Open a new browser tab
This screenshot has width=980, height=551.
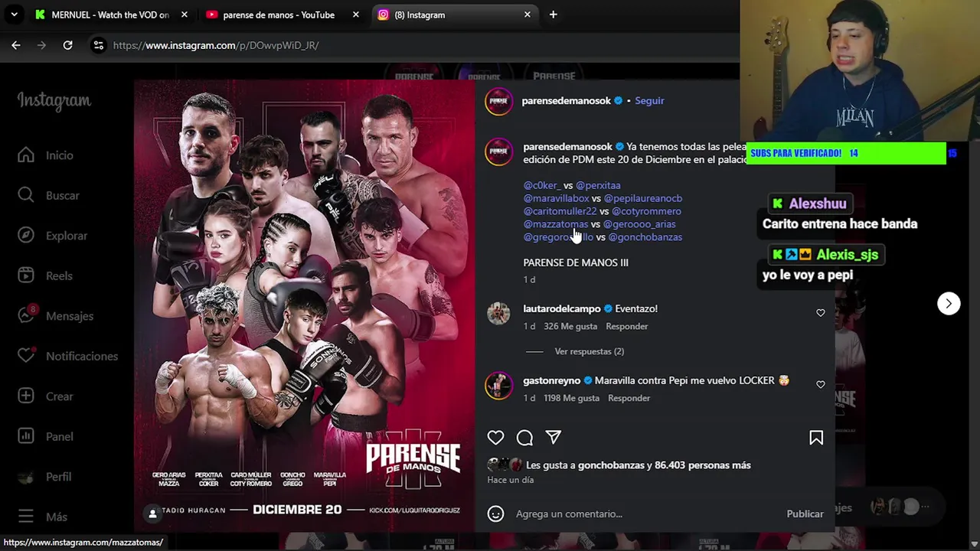tap(553, 15)
